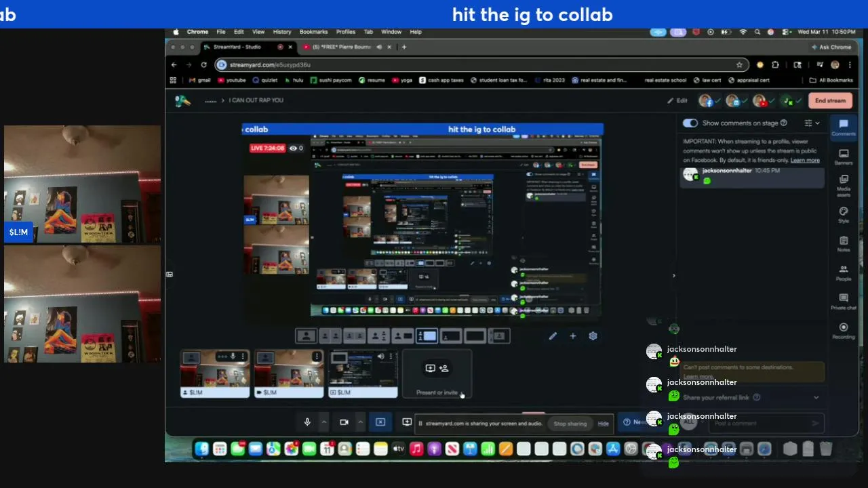The image size is (868, 488).
Task: Click the StreamYard address bar
Action: tap(481, 64)
